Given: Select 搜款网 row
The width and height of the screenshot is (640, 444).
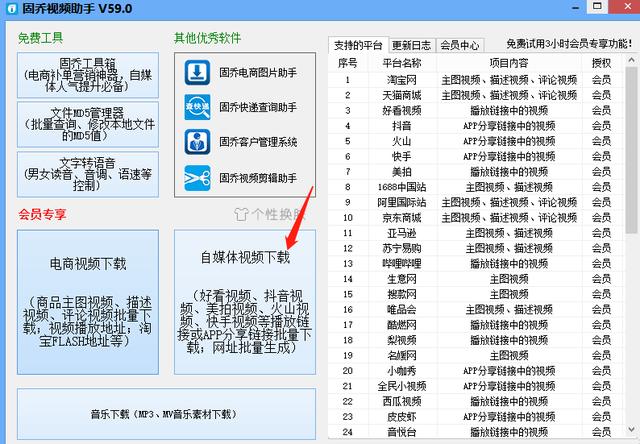Looking at the screenshot, I should tap(476, 294).
